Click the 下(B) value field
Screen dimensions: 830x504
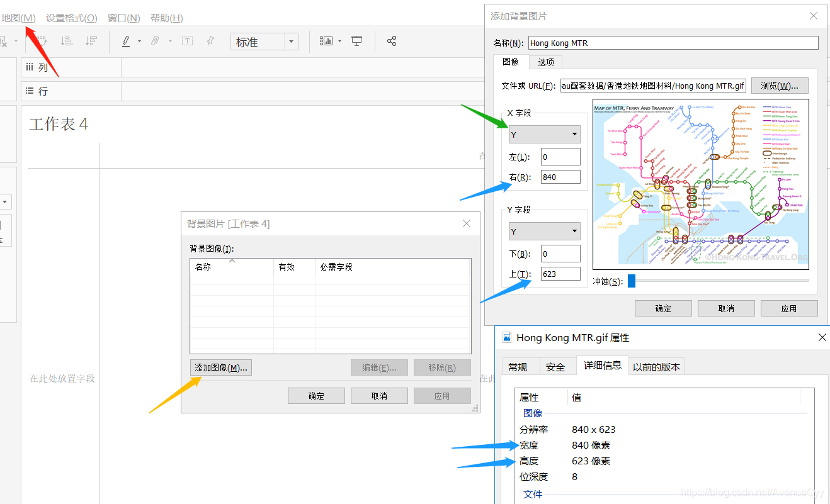coord(560,254)
